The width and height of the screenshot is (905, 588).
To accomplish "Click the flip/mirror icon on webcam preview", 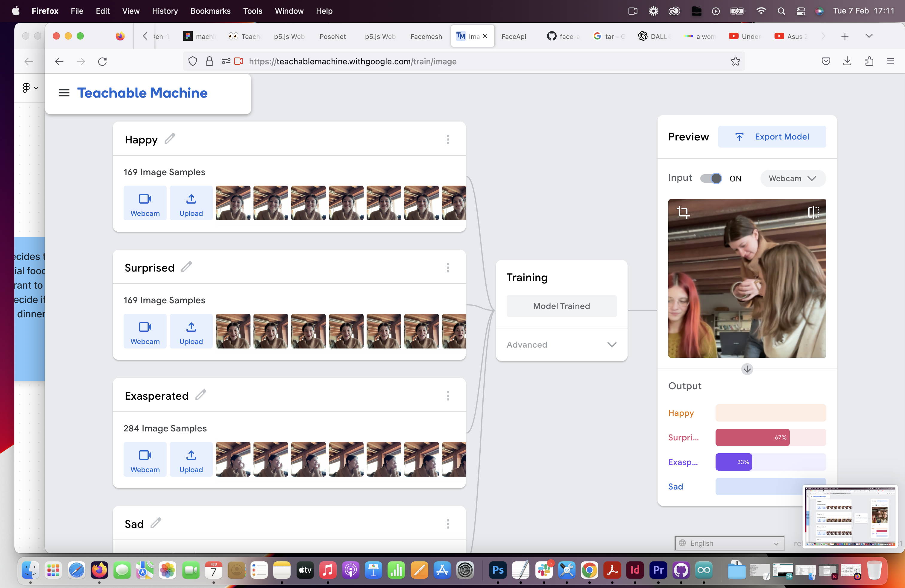I will [813, 212].
